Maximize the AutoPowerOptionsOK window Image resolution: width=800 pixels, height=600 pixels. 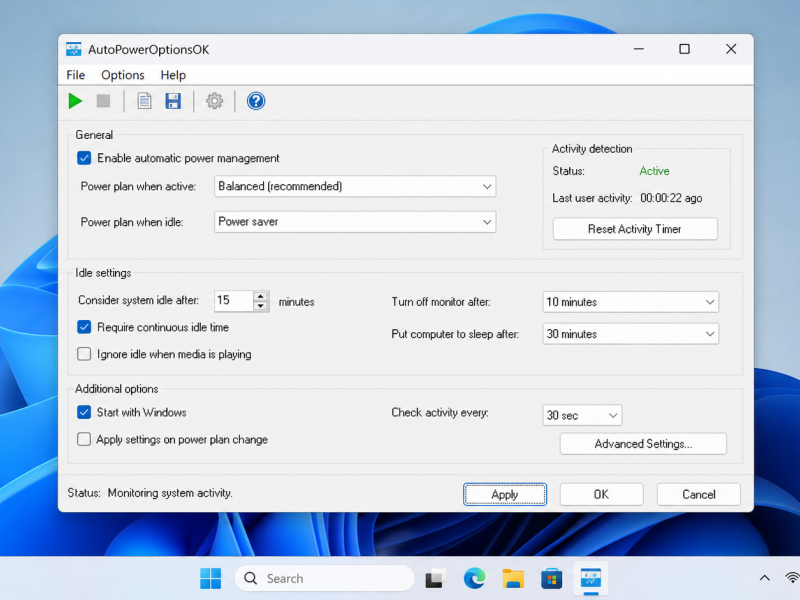click(685, 49)
